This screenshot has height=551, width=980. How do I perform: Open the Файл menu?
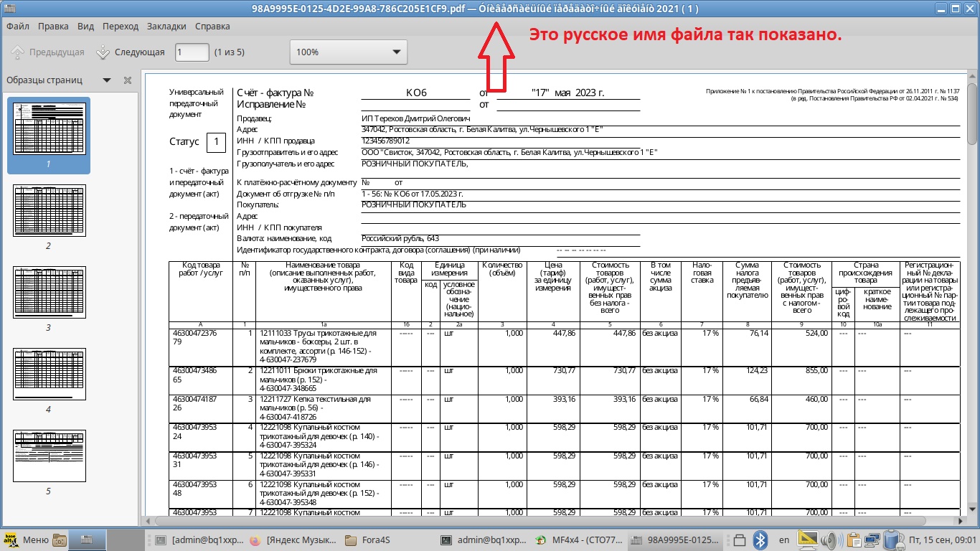click(18, 27)
